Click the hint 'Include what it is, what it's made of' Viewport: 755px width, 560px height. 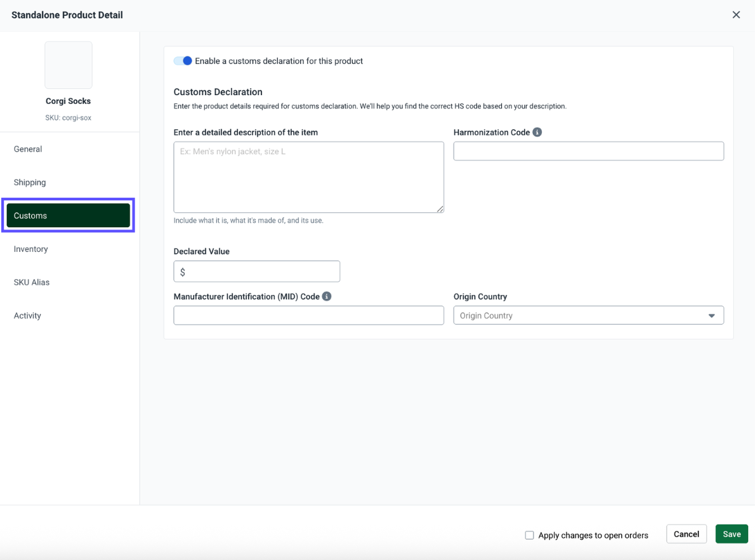click(x=249, y=221)
